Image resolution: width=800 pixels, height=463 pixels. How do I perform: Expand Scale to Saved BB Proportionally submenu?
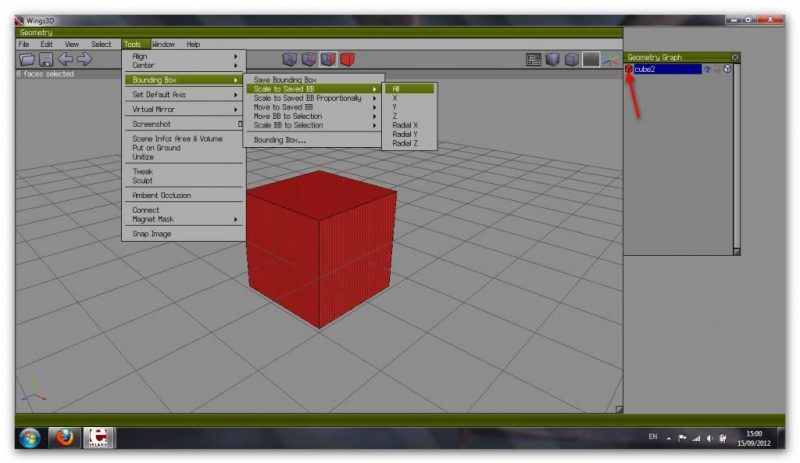pyautogui.click(x=308, y=98)
